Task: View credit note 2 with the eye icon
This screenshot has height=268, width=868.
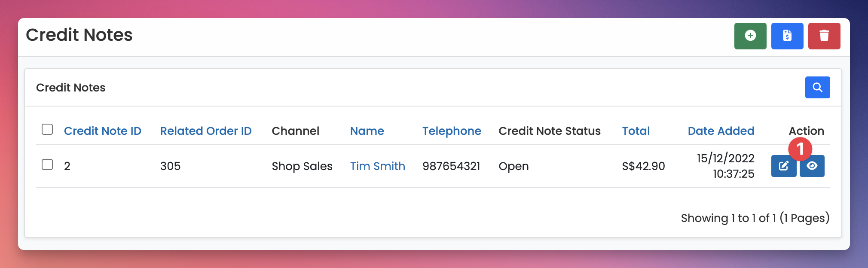Action: [x=812, y=166]
